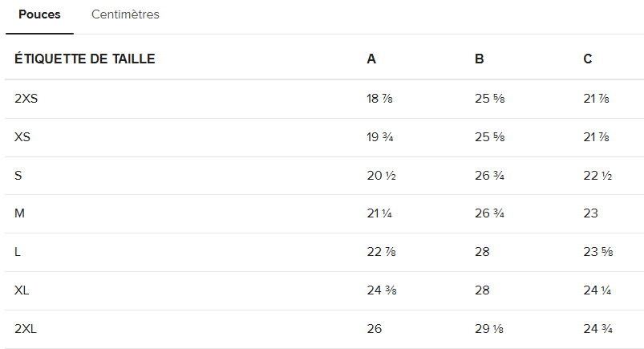Select the XS size row label
The image size is (644, 349).
tap(22, 137)
